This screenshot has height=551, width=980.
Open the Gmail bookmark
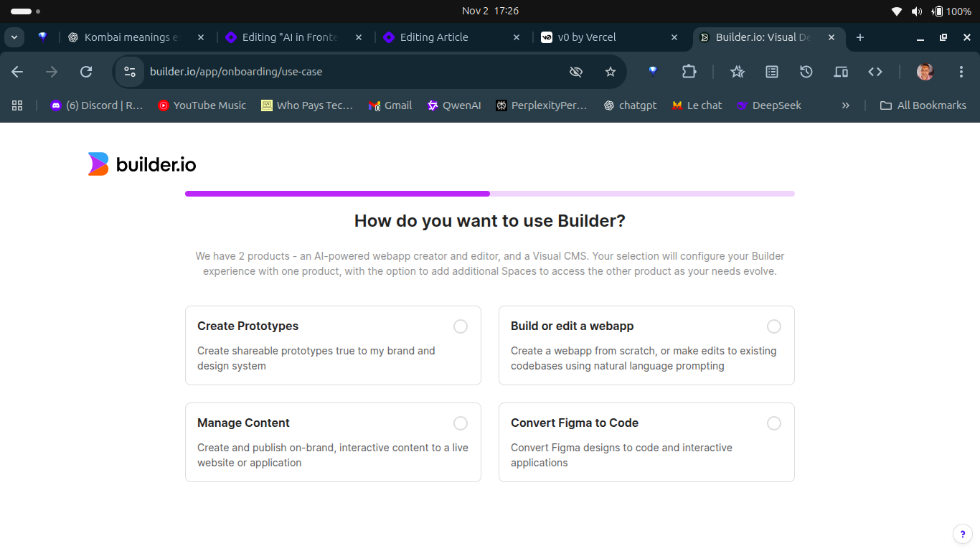pos(390,105)
